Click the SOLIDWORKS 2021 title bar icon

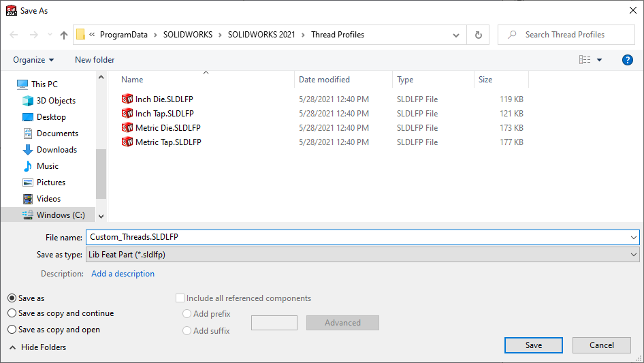coord(12,11)
